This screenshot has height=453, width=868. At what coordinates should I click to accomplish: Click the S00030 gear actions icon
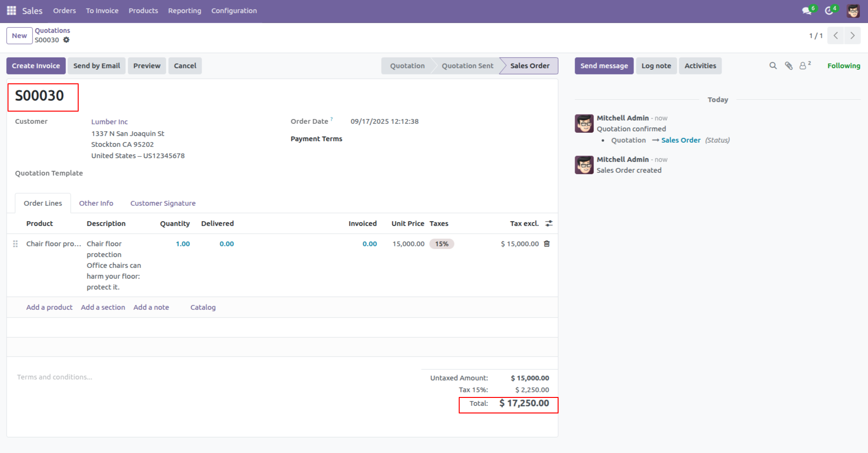coord(66,40)
